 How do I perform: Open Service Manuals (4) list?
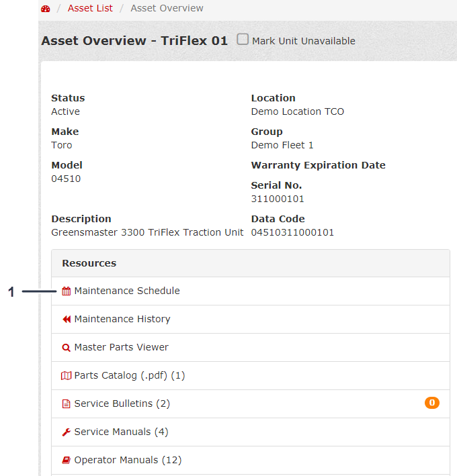122,432
